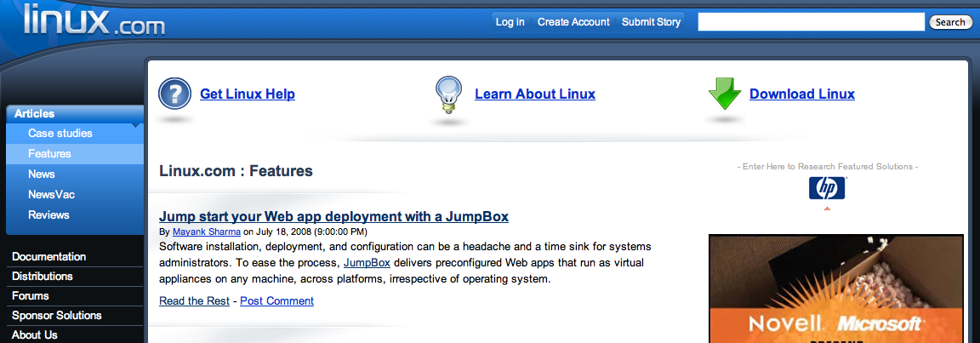Click the 'Linux.com : Features' heading

(236, 170)
